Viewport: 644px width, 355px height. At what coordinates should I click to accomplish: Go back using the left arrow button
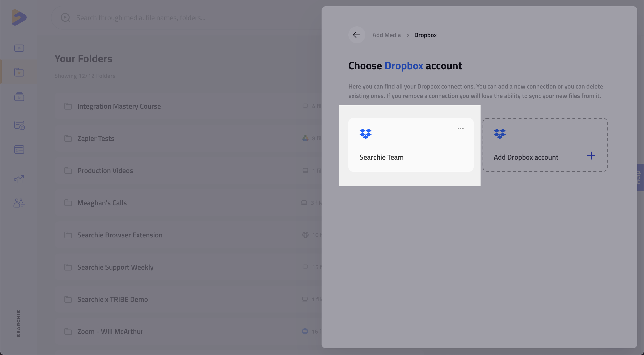click(x=357, y=35)
